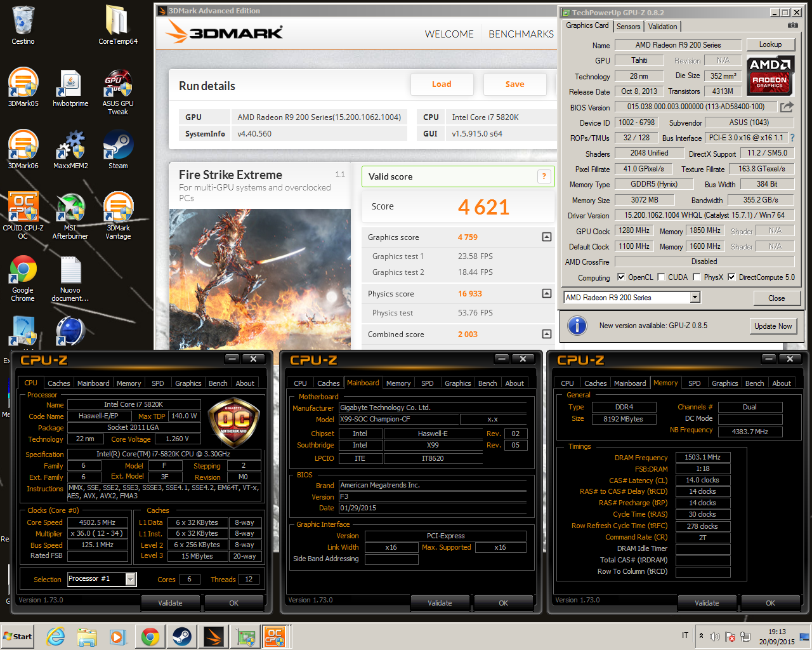Launch 3DMark06 desktop shortcut
Image resolution: width=812 pixels, height=650 pixels.
(23, 150)
